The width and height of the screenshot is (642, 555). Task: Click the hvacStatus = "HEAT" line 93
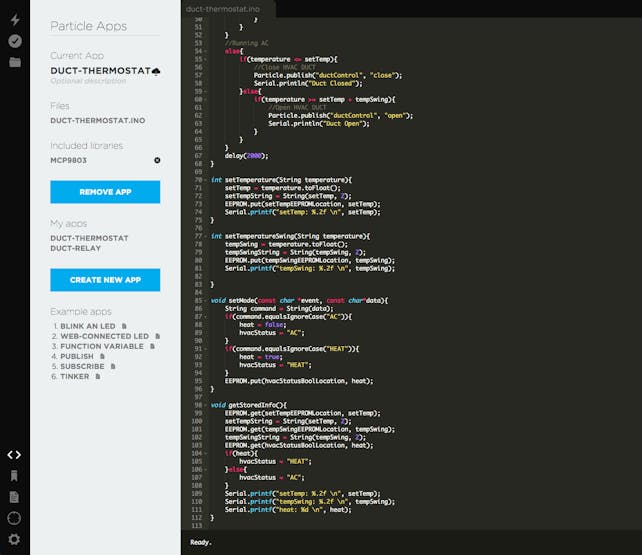coord(275,365)
